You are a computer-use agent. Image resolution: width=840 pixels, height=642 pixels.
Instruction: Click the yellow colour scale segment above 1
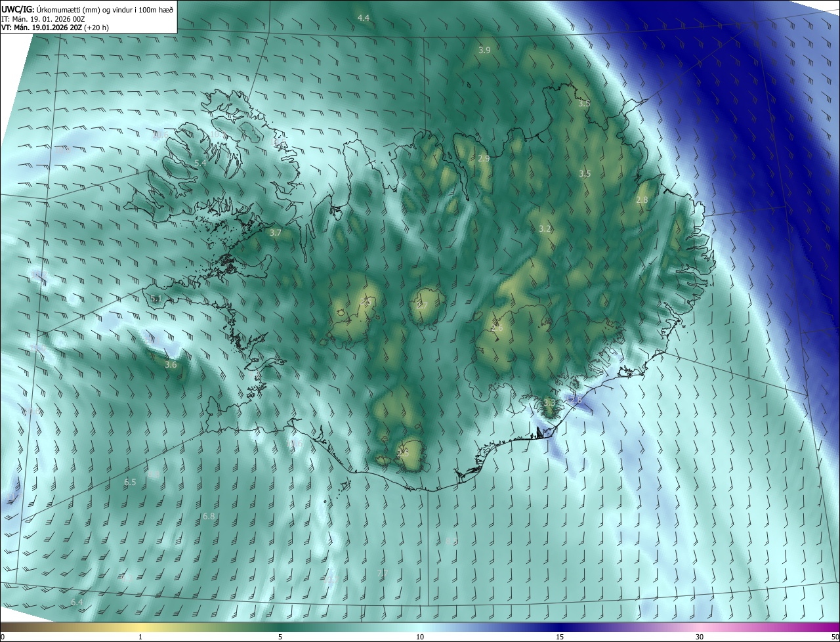click(x=140, y=627)
